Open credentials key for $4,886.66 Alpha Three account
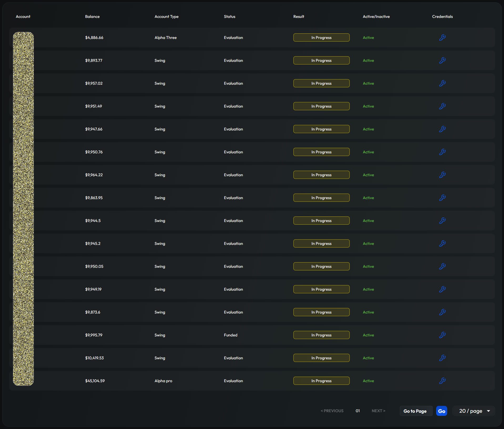The height and width of the screenshot is (429, 504). 442,38
